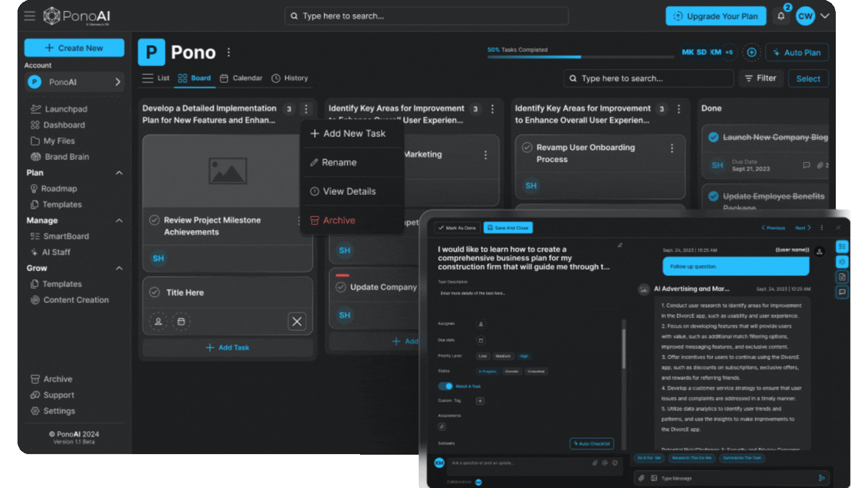This screenshot has width=868, height=488.
Task: Collapse the Plan section in sidebar
Action: tap(119, 173)
